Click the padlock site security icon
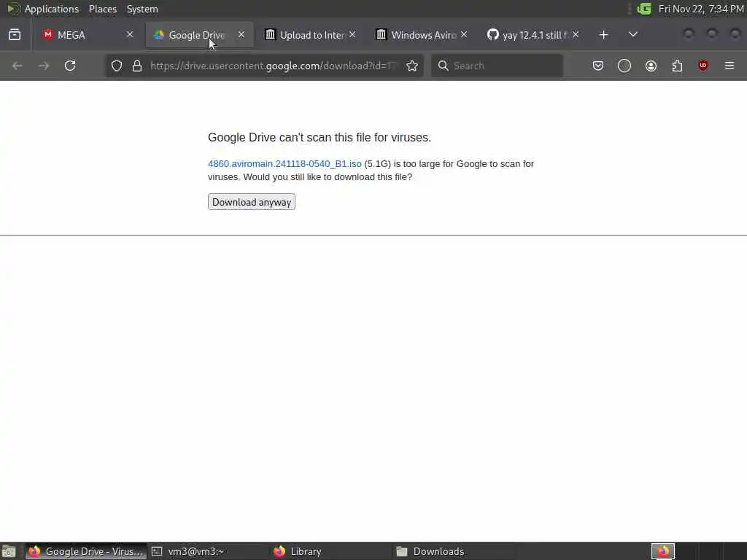Image resolution: width=747 pixels, height=560 pixels. pos(137,66)
